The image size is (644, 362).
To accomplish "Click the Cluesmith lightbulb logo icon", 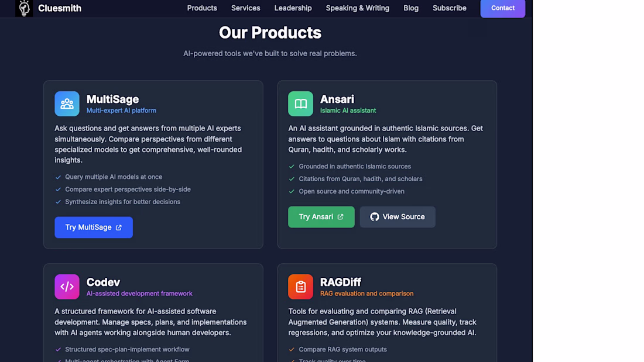I will point(24,8).
